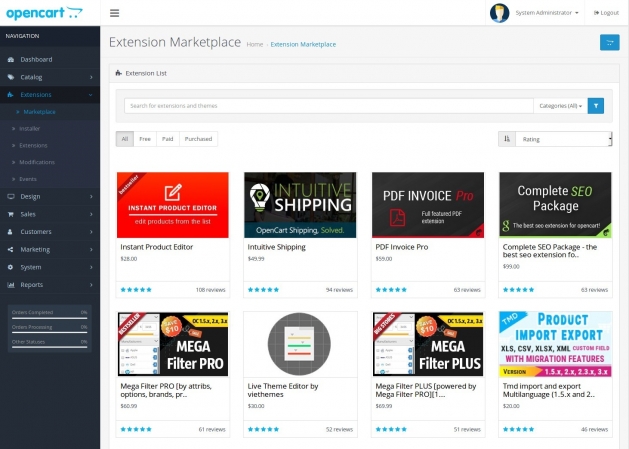Open the Intuitive Shipping title link

(276, 247)
